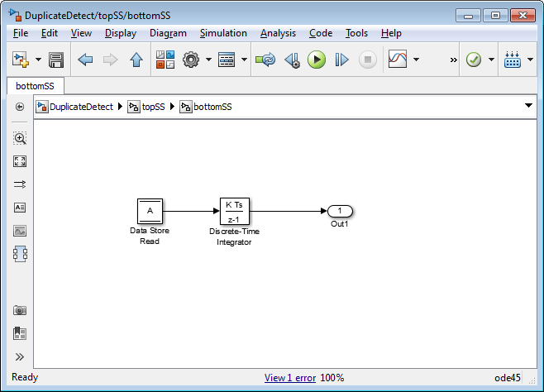Select the Data Store Read block
The image size is (544, 392).
[150, 211]
